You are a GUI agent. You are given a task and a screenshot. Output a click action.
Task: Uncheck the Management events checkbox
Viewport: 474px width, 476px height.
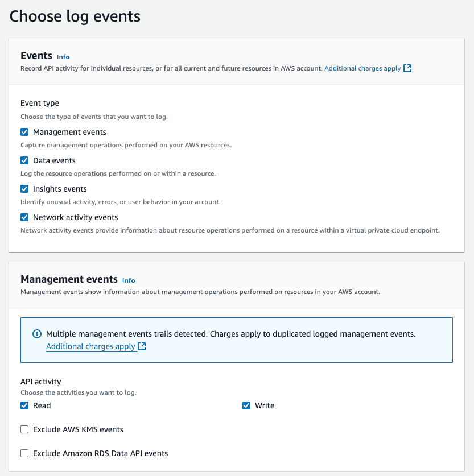(24, 131)
